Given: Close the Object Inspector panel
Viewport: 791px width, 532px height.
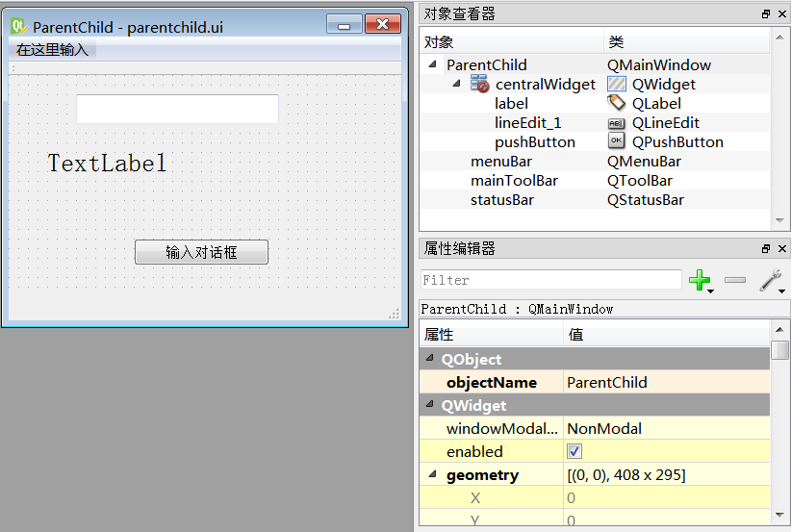Looking at the screenshot, I should click(x=782, y=14).
